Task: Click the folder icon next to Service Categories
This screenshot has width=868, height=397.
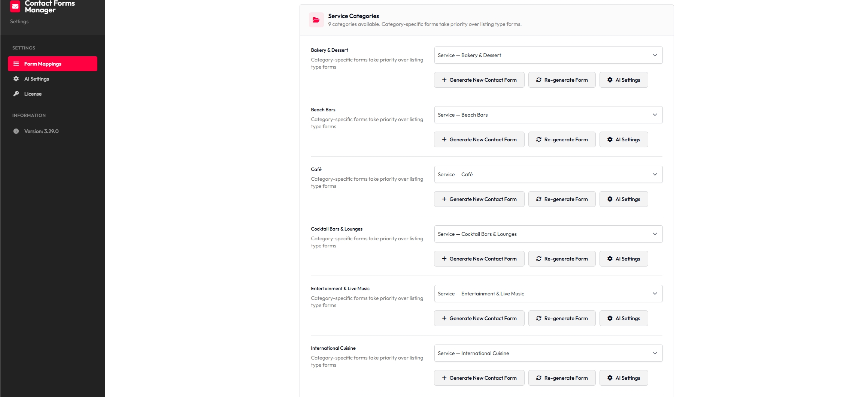Action: click(x=316, y=19)
